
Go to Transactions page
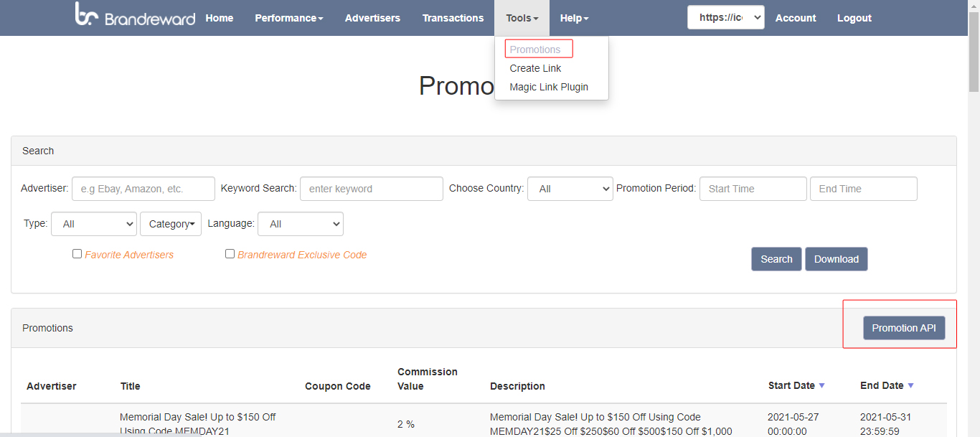pyautogui.click(x=453, y=18)
